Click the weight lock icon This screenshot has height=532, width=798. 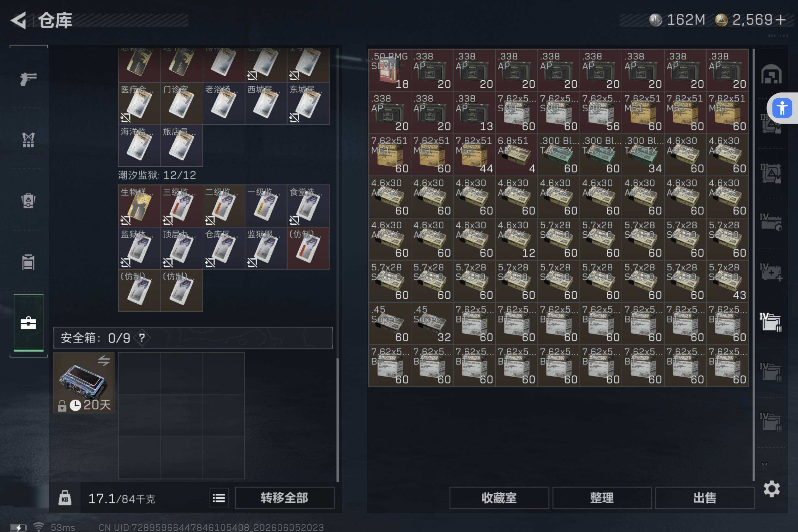click(65, 498)
